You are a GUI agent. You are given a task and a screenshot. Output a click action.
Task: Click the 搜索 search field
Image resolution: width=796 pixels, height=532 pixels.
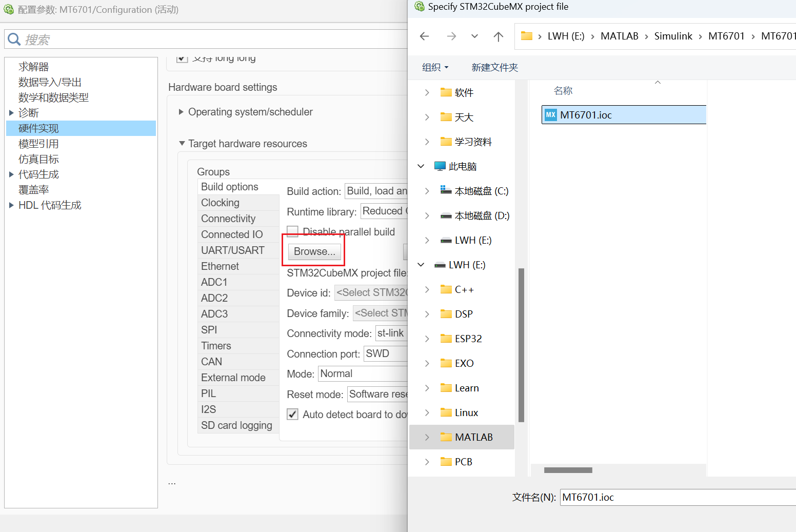point(206,40)
